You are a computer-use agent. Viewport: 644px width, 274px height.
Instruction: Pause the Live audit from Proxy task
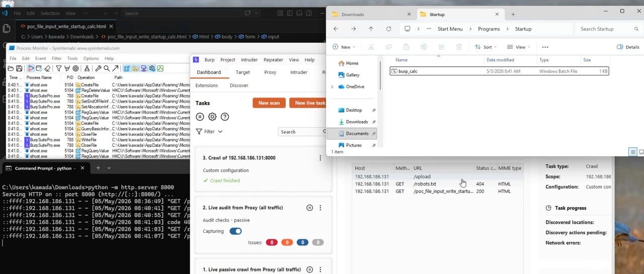pos(309,208)
